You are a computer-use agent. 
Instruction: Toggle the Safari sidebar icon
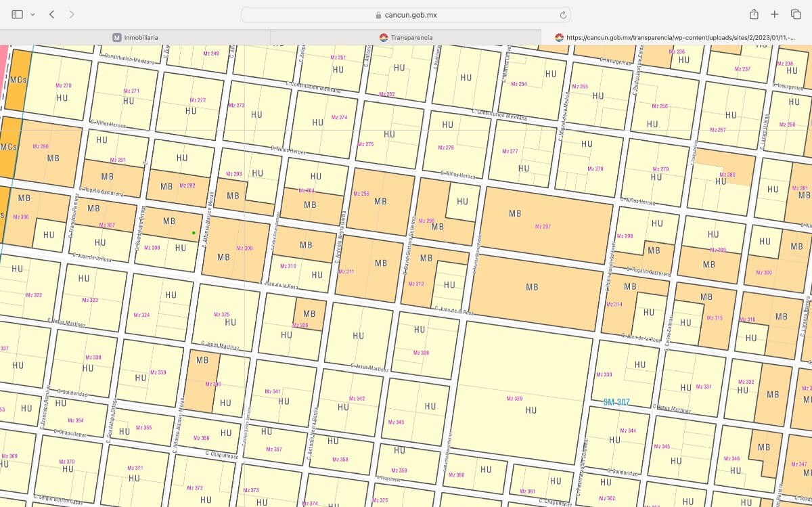[18, 14]
